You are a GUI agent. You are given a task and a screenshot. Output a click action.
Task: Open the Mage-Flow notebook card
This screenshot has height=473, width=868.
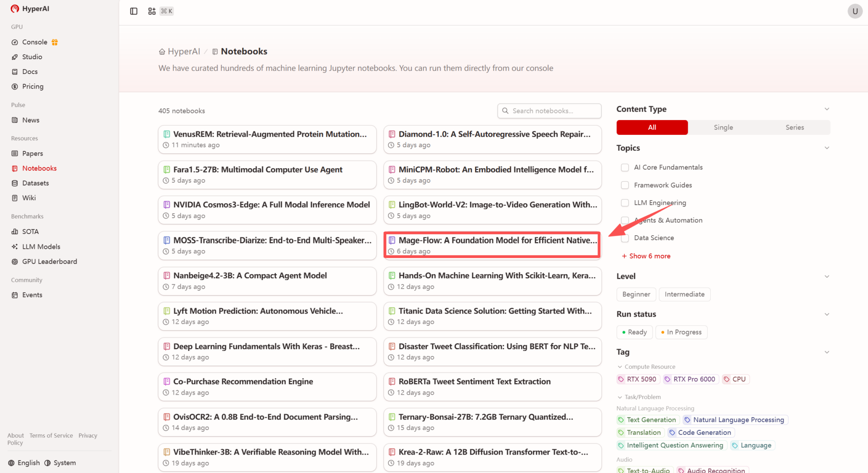[x=492, y=245]
